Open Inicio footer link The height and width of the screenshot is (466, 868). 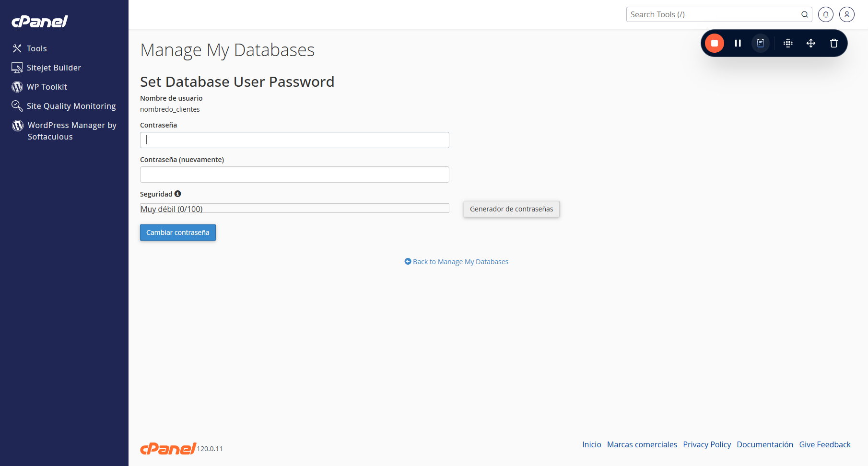592,444
